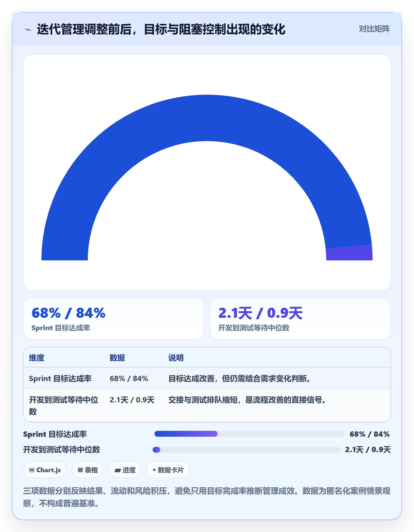Click the 说明 column header in the table
The image size is (414, 532).
pyautogui.click(x=176, y=358)
